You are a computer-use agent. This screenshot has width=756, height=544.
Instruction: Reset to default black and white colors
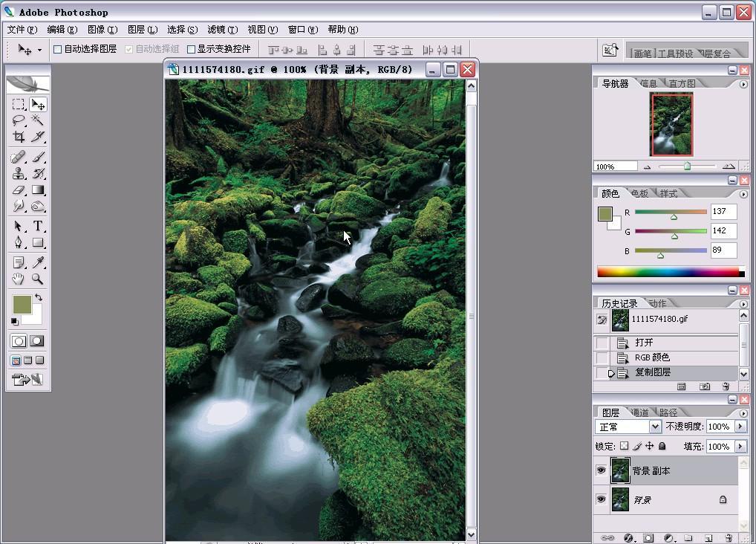[14, 322]
